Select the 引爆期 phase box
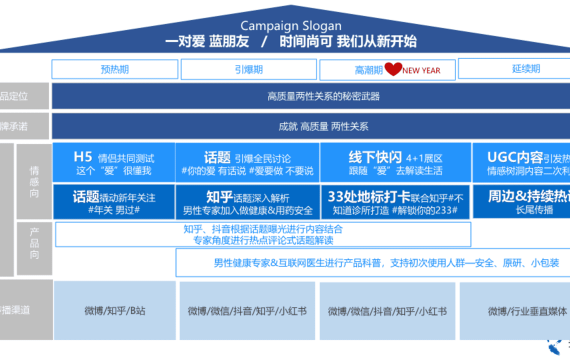 (249, 69)
